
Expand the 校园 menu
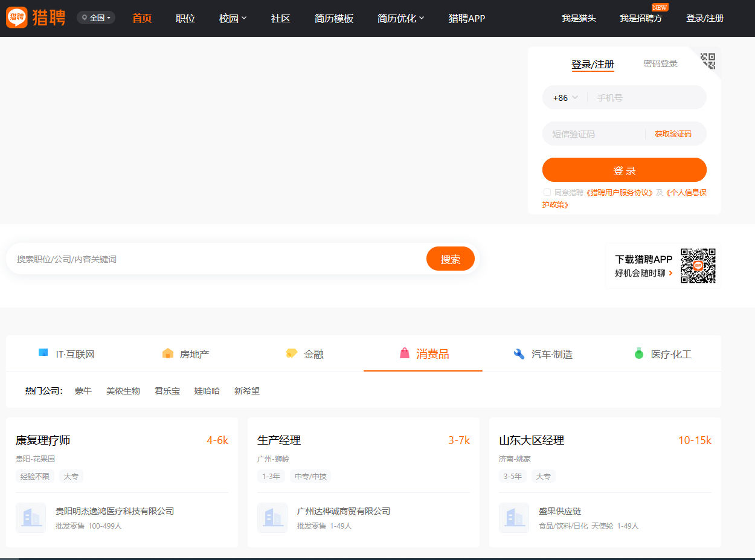click(233, 18)
